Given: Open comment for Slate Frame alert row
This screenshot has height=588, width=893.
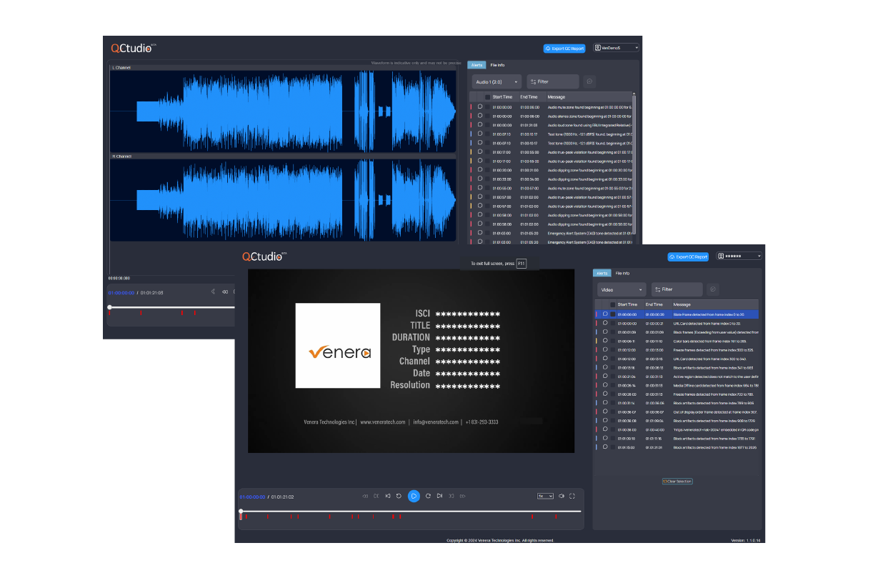Looking at the screenshot, I should click(605, 314).
